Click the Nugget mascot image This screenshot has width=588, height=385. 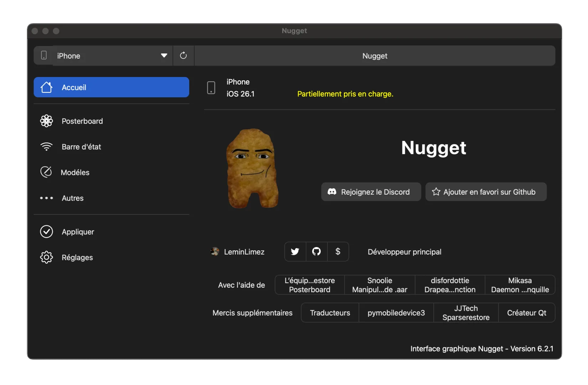pos(253,168)
